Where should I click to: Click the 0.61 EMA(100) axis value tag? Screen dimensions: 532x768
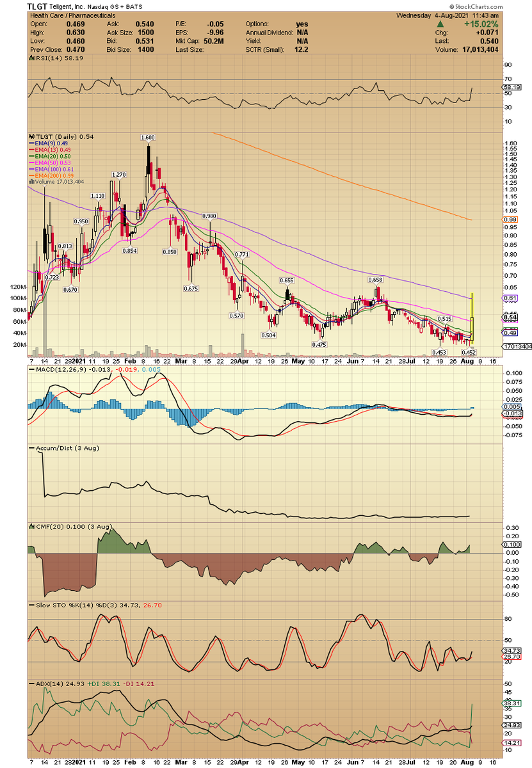[510, 298]
